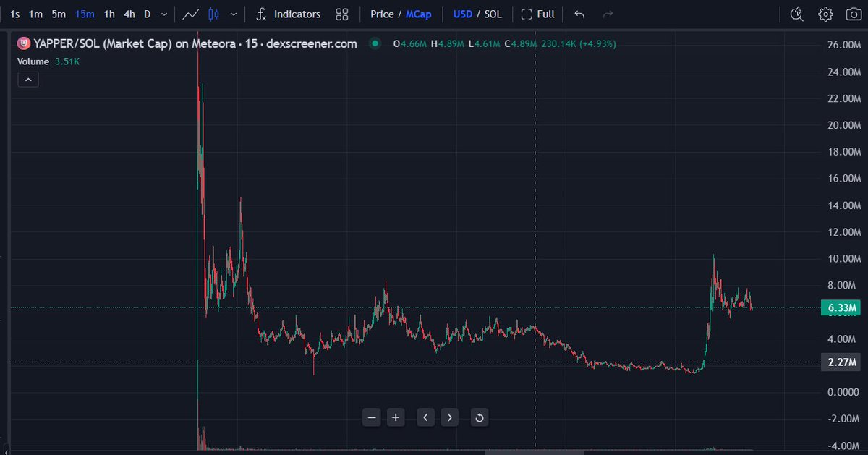Screen dimensions: 868x455
Task: Set chart currency to USD
Action: [463, 14]
